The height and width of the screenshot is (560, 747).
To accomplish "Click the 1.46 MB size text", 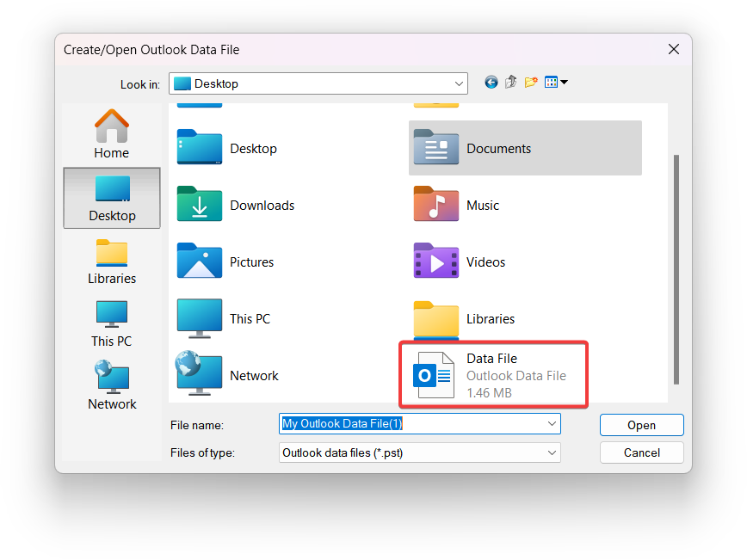I will tap(489, 393).
